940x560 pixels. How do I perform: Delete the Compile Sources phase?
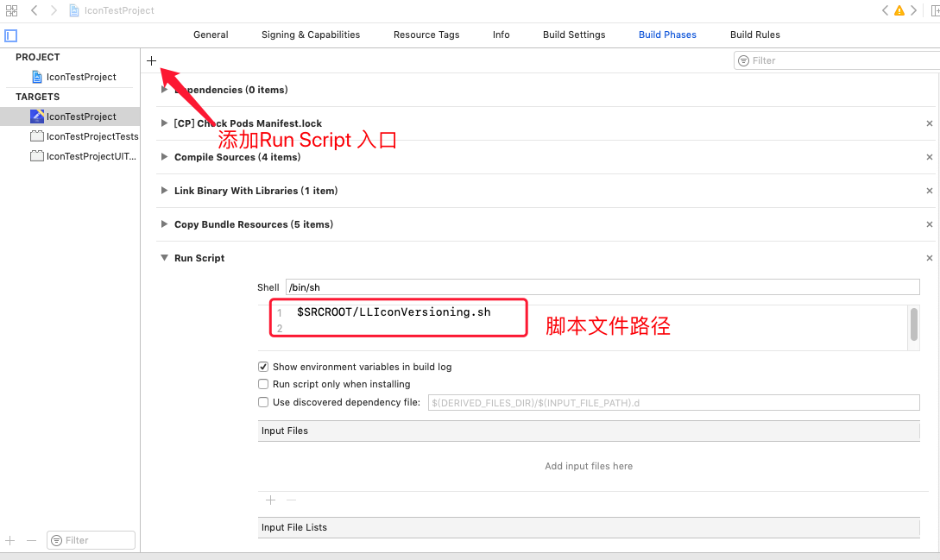click(x=929, y=157)
